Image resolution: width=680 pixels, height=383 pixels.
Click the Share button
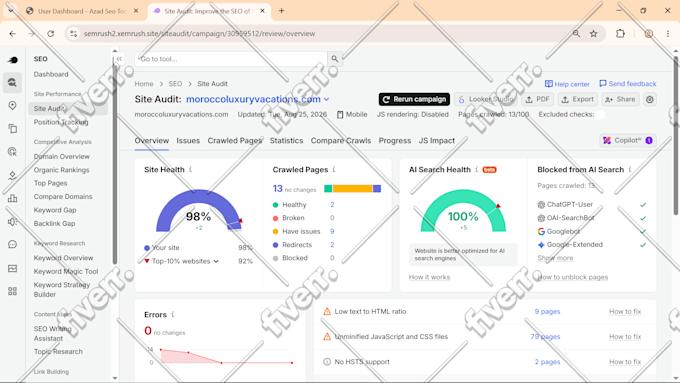pyautogui.click(x=621, y=99)
